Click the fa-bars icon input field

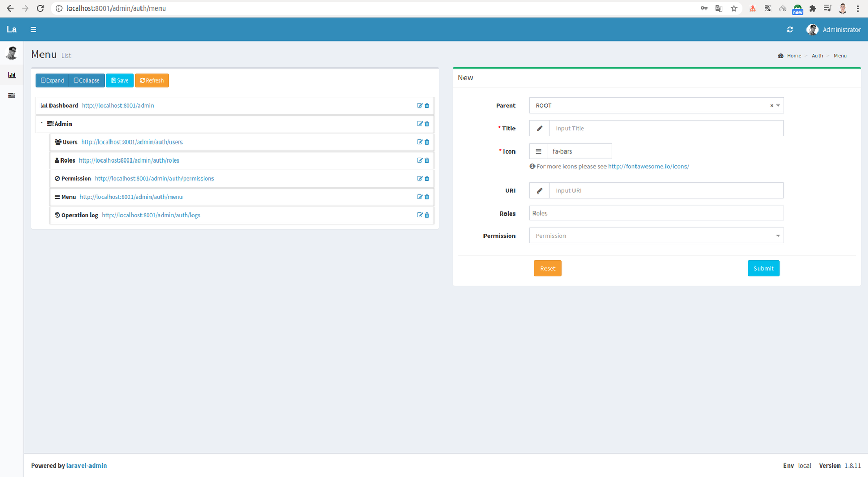coord(579,151)
